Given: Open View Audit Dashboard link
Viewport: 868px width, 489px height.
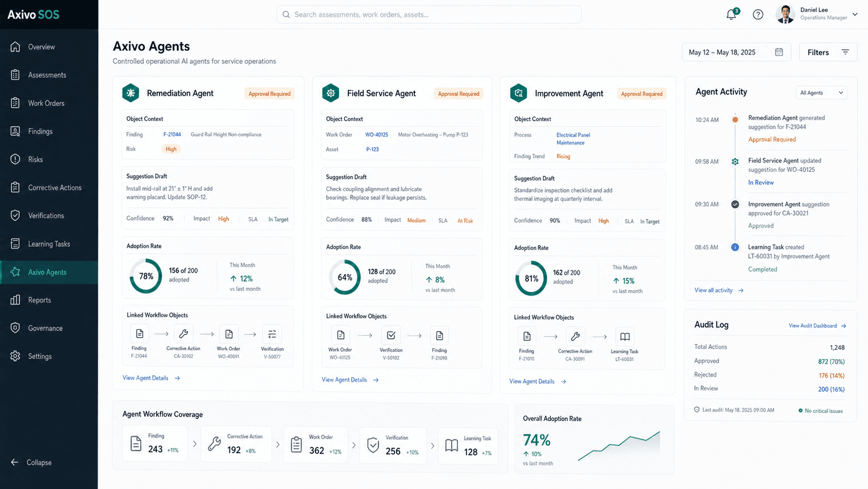Looking at the screenshot, I should 817,326.
